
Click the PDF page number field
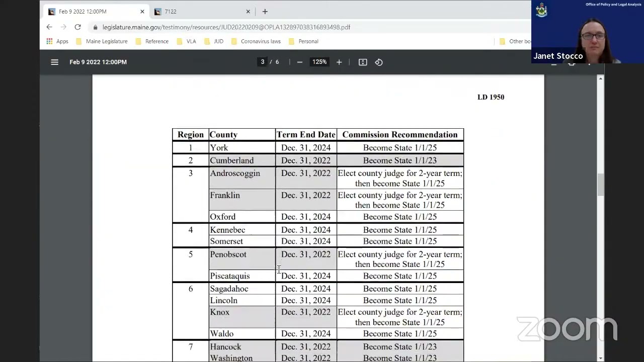[x=262, y=62]
